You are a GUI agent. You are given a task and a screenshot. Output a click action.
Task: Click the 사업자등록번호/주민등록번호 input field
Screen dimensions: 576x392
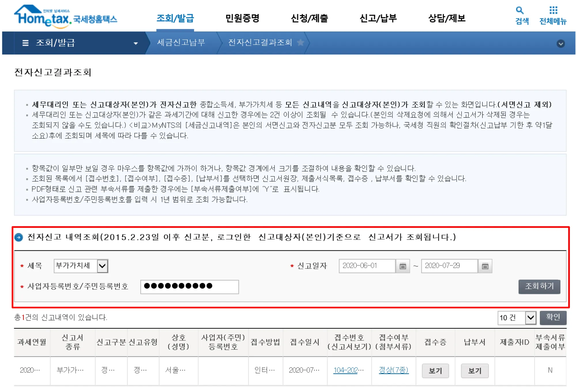(x=189, y=287)
